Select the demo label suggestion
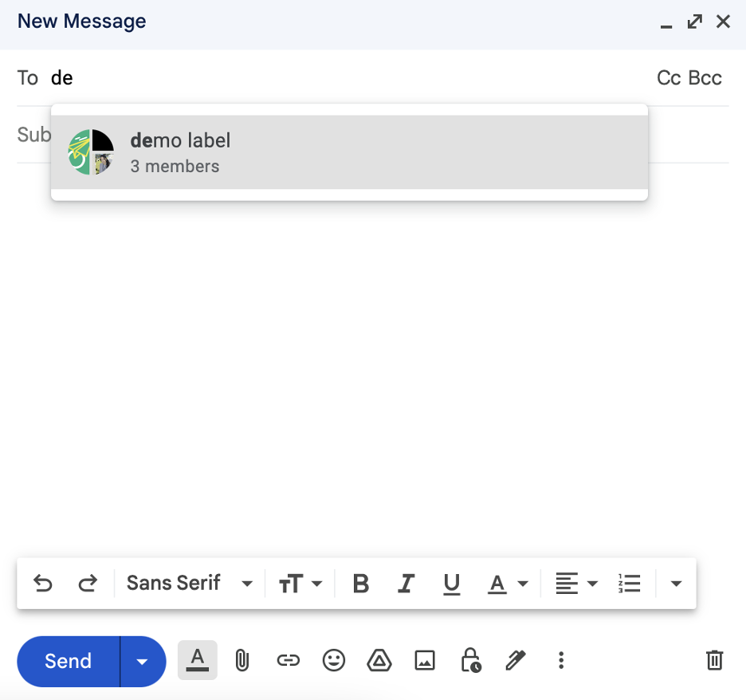This screenshot has width=746, height=700. tap(349, 151)
